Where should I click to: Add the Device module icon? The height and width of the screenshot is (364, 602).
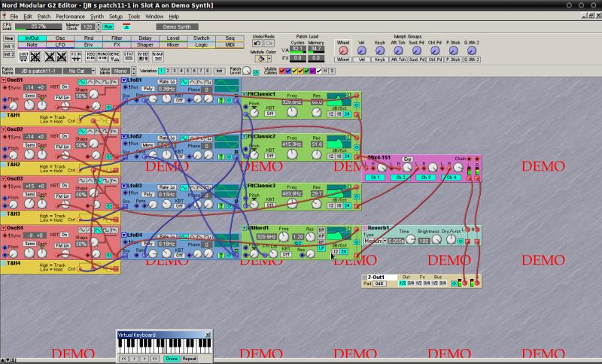pos(114,56)
